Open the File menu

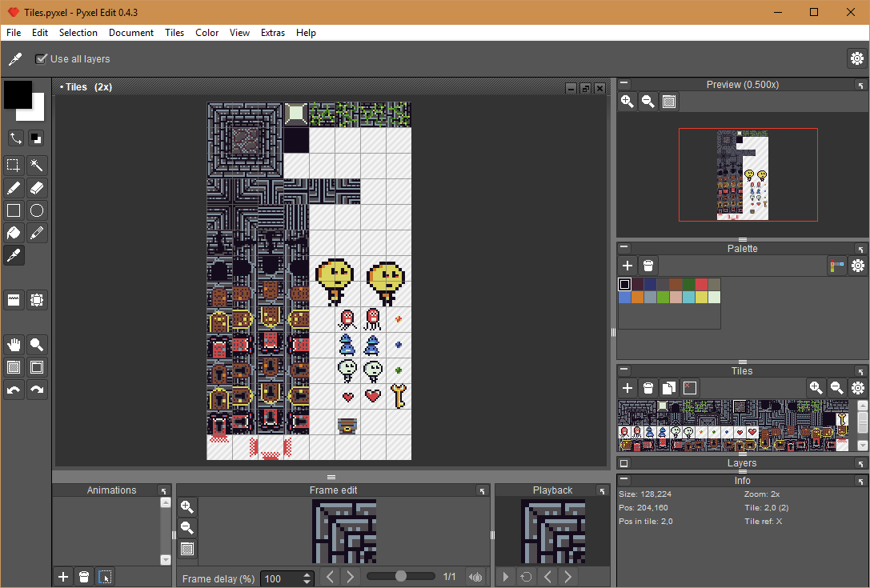(x=14, y=33)
